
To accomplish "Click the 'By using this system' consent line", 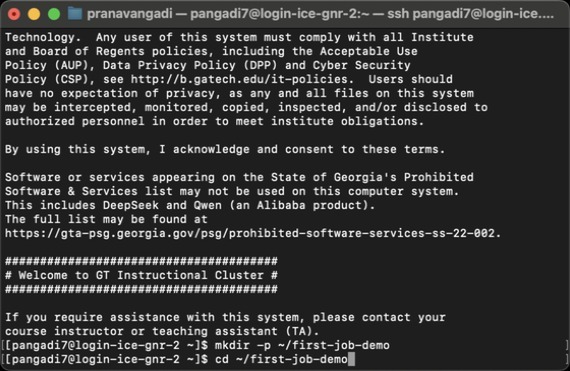I will point(225,149).
